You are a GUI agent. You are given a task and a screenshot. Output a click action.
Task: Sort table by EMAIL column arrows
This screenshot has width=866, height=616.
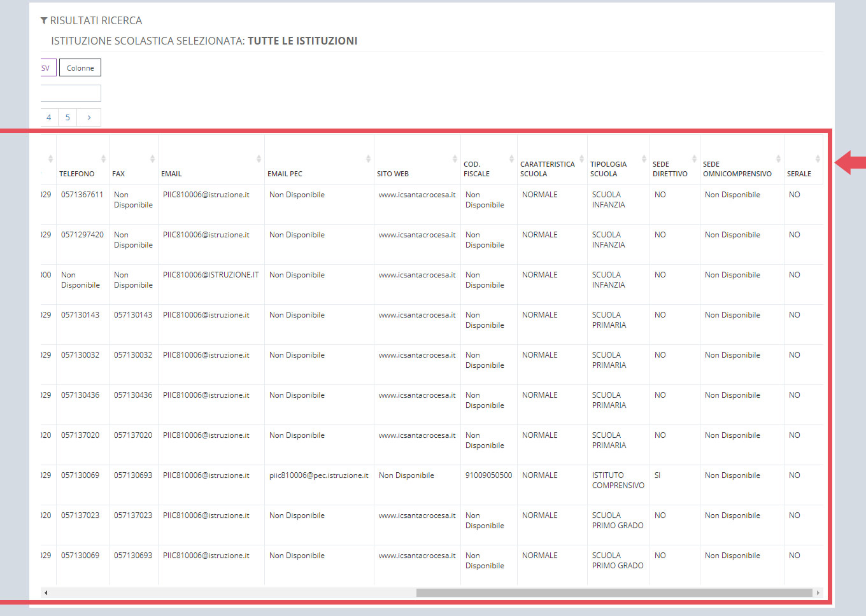click(259, 158)
